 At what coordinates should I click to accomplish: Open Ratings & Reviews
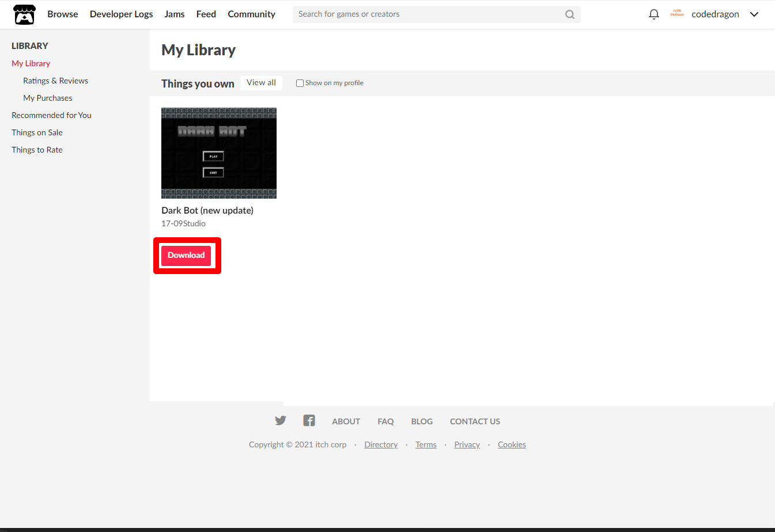[56, 81]
